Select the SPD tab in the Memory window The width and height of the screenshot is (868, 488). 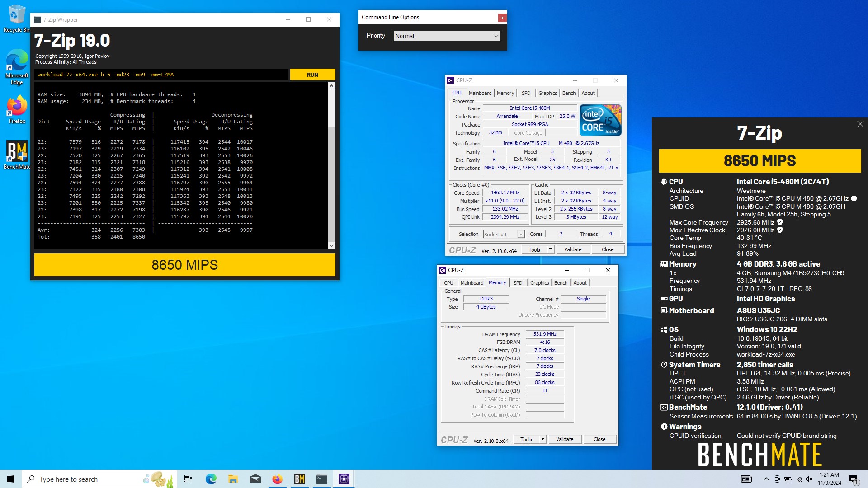click(x=518, y=283)
